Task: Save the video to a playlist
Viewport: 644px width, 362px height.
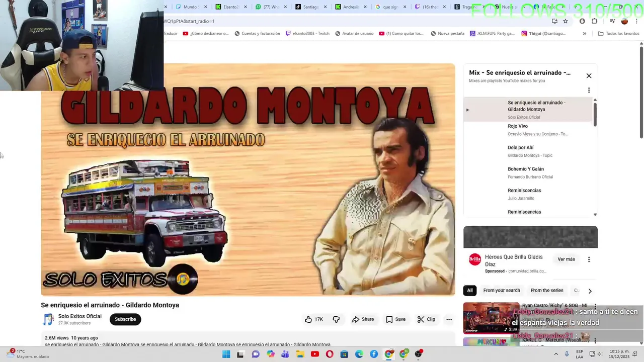Action: 395,319
